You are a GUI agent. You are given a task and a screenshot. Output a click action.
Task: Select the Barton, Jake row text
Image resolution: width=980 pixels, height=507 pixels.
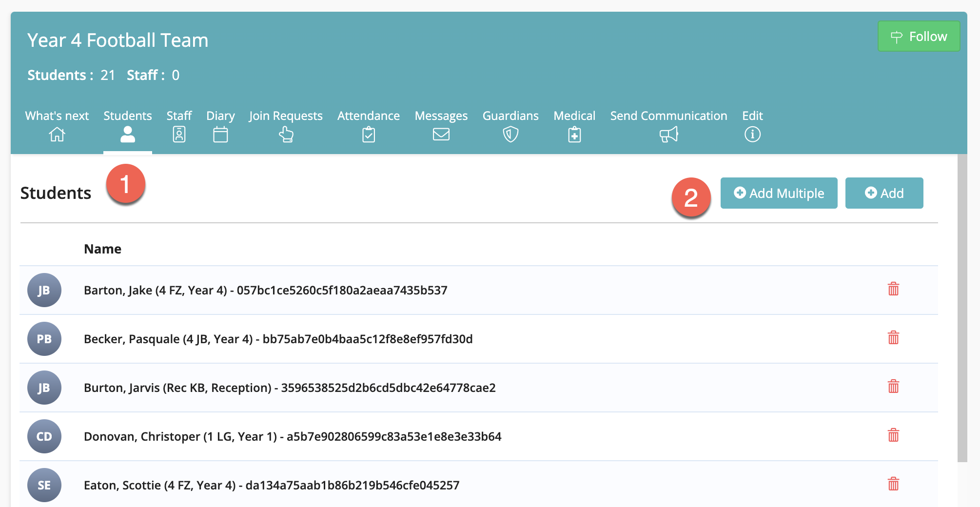point(266,290)
